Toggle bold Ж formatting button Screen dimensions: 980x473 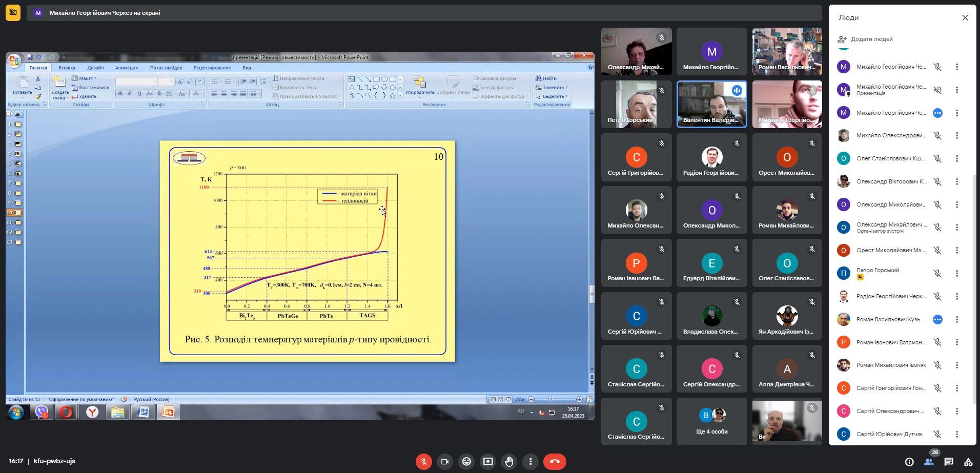pos(120,93)
